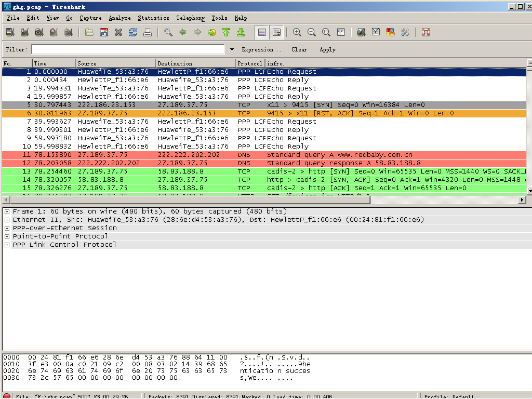The image size is (532, 399).
Task: Toggle auto scroll in live capture
Action: [x=276, y=32]
